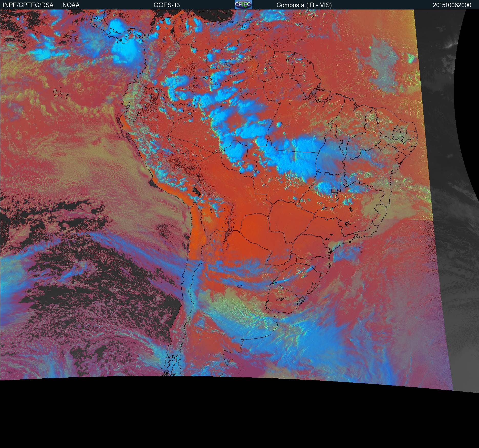The image size is (479, 448).
Task: Select the 201510062000 timestamp
Action: [452, 5]
